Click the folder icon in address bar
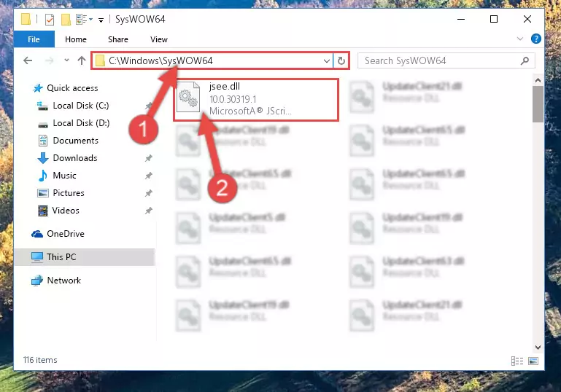 pos(100,60)
